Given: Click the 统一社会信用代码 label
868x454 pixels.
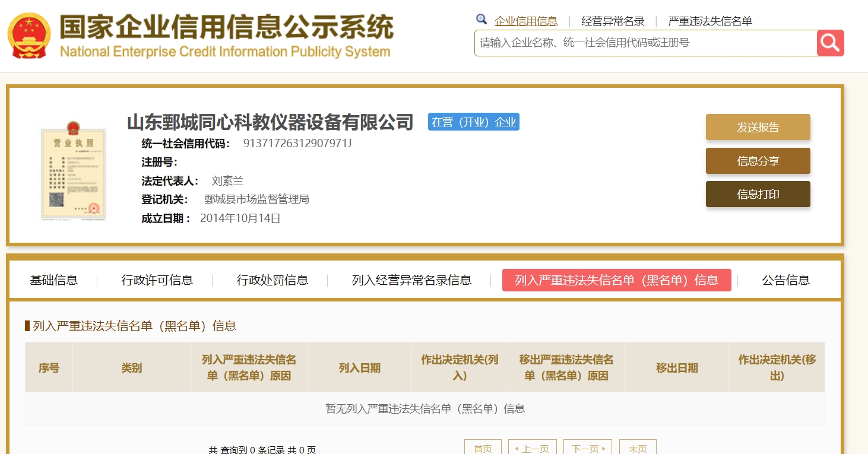Looking at the screenshot, I should coord(186,143).
